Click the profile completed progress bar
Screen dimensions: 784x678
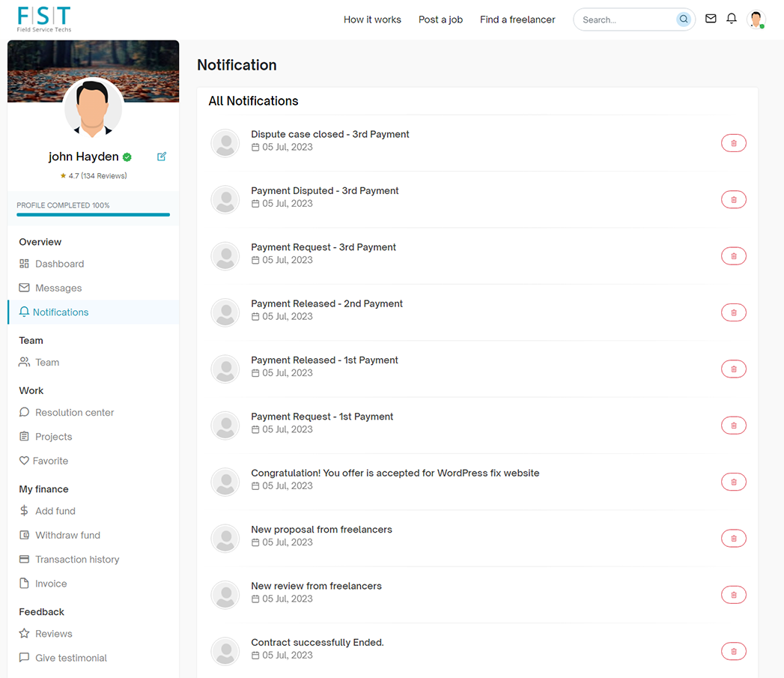coord(93,215)
